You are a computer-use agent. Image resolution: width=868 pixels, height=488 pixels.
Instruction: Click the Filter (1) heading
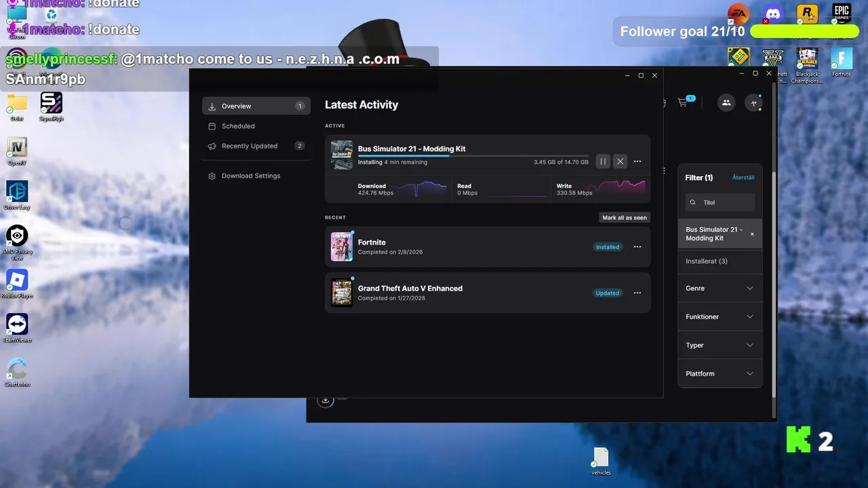click(698, 178)
